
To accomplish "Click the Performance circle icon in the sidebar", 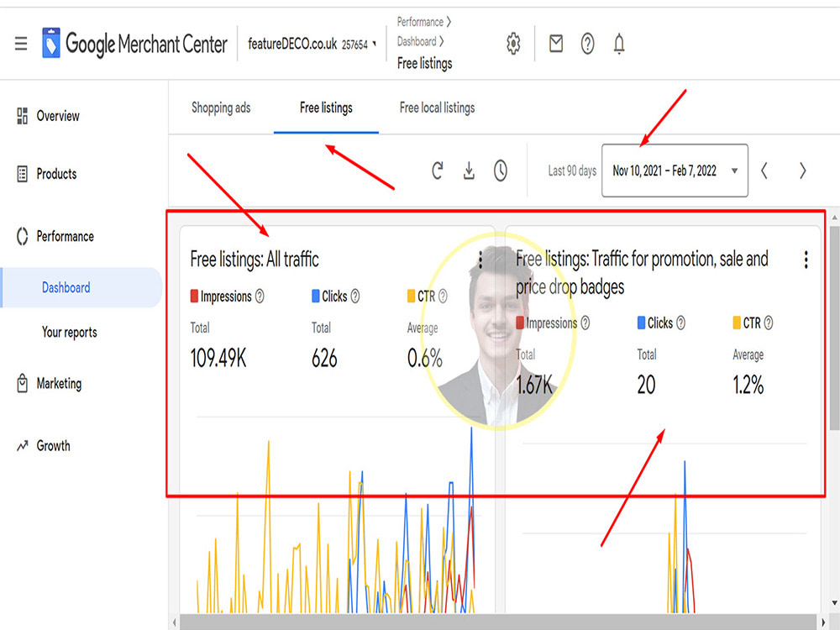I will 23,236.
